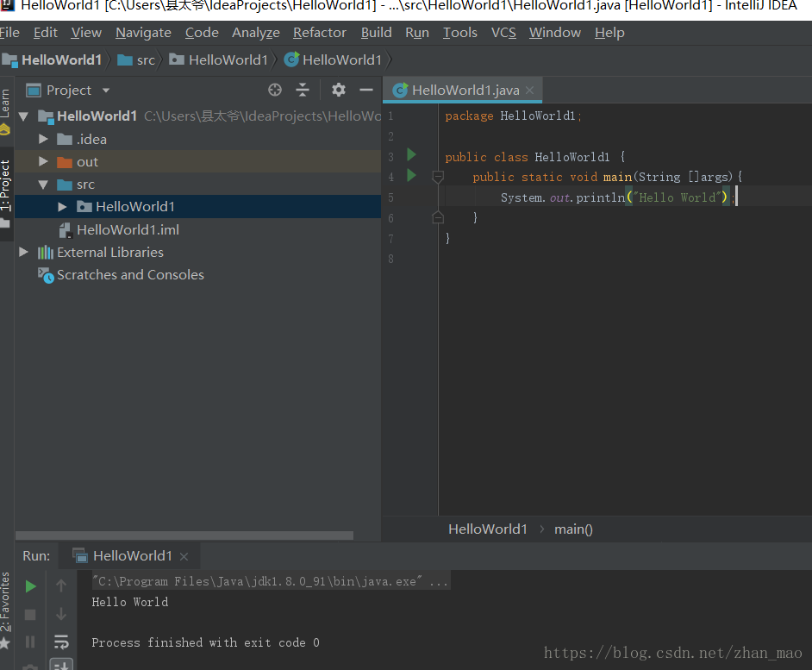The width and height of the screenshot is (812, 670).
Task: Expand the out folder
Action: [x=43, y=161]
